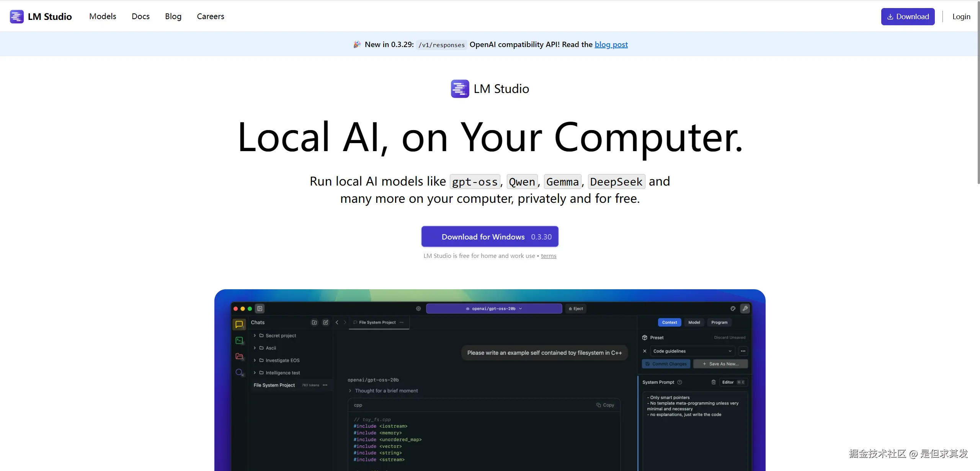
Task: Click the purple magnifier Discover icon
Action: (x=239, y=372)
